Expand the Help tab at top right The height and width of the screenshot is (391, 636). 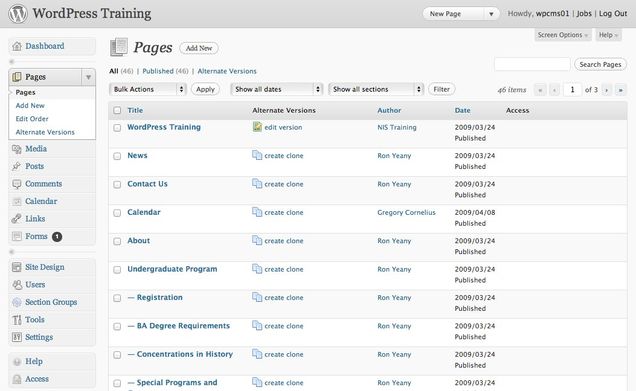point(608,35)
